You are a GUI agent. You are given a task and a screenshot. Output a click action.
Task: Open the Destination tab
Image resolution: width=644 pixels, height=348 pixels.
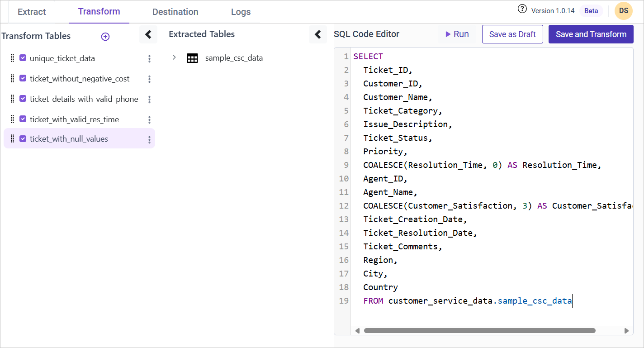(x=175, y=12)
